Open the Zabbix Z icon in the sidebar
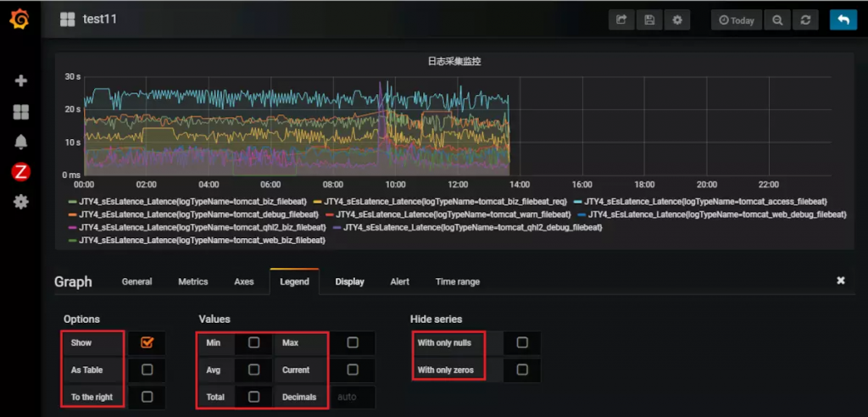 (x=20, y=172)
